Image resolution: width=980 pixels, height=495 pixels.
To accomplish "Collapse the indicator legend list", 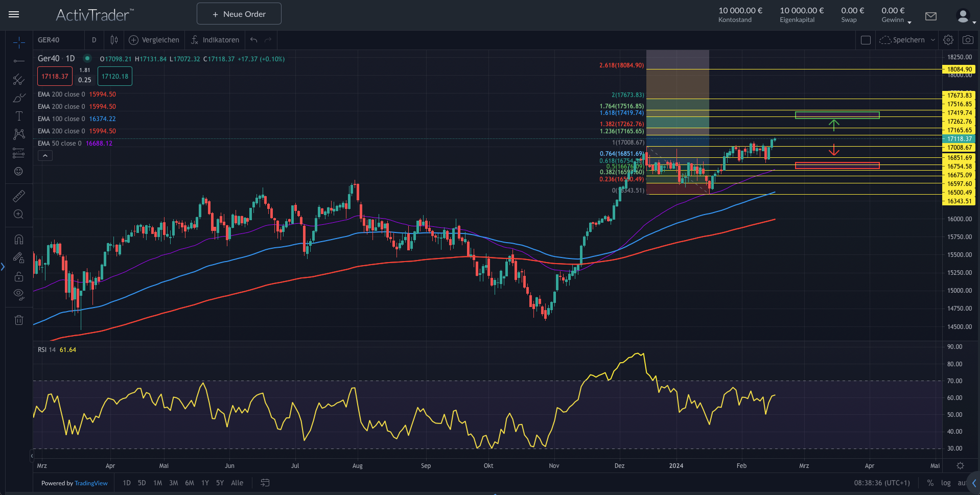I will [45, 155].
